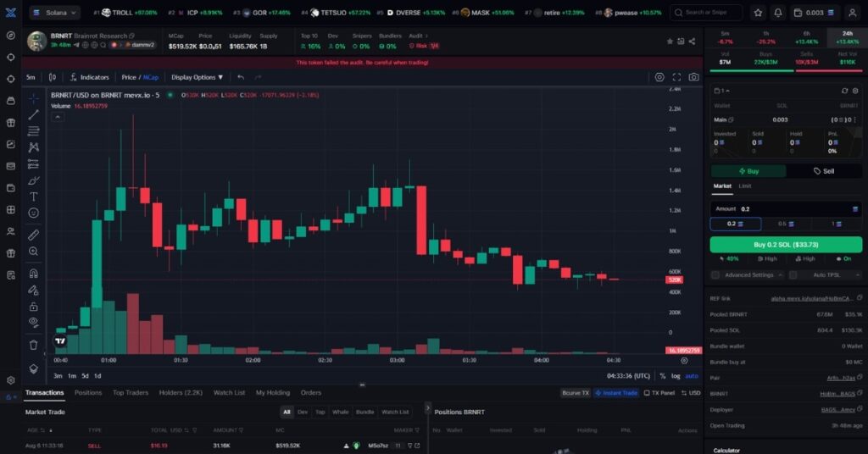Select the text annotation tool
Screen dimensions: 868x454
[33, 197]
